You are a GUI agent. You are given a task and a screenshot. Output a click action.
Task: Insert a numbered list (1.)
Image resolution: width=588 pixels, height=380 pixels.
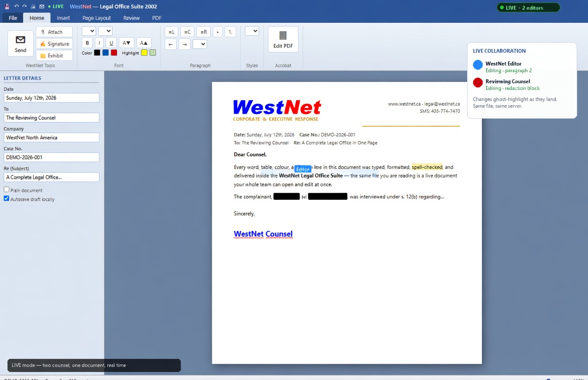tap(230, 32)
